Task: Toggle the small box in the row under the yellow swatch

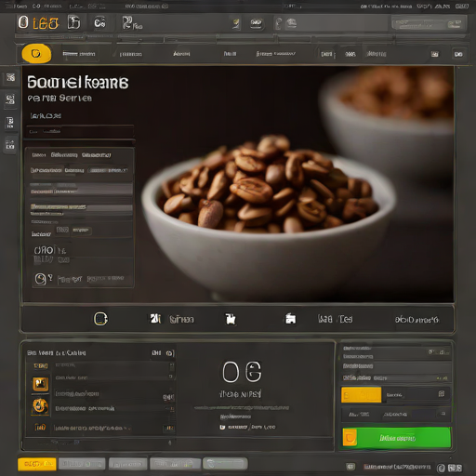Action: (x=443, y=414)
